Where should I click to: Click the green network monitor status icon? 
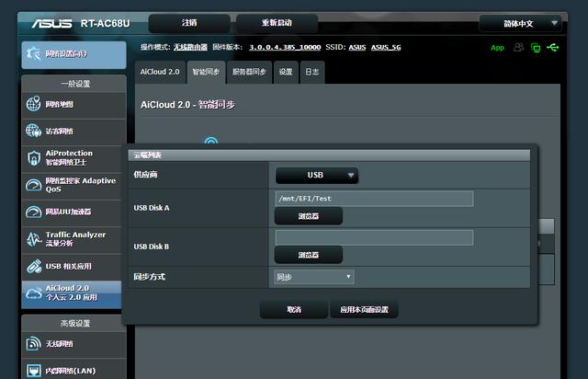click(x=536, y=48)
